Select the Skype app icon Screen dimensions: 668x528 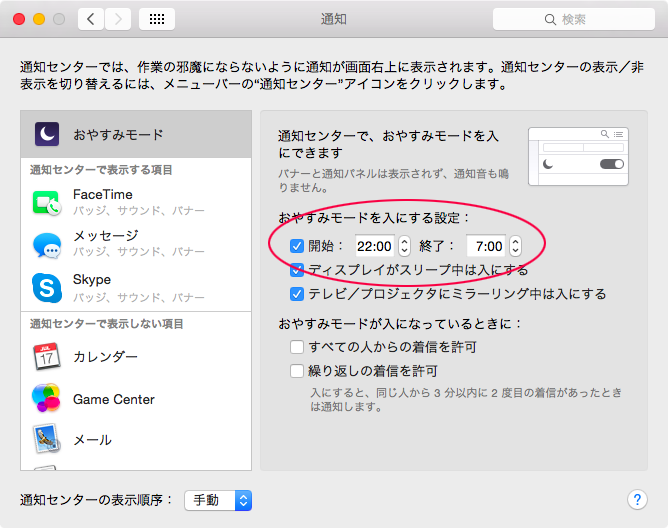click(x=47, y=288)
